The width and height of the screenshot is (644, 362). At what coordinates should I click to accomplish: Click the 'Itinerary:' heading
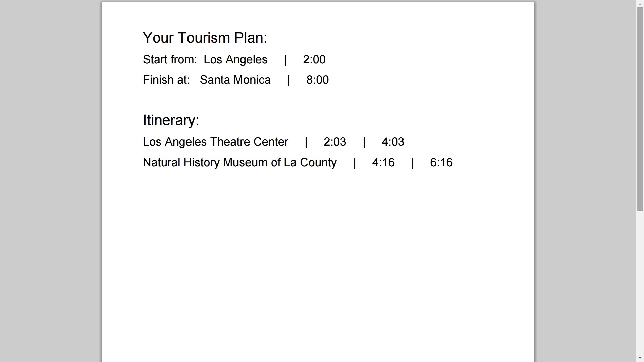click(171, 120)
